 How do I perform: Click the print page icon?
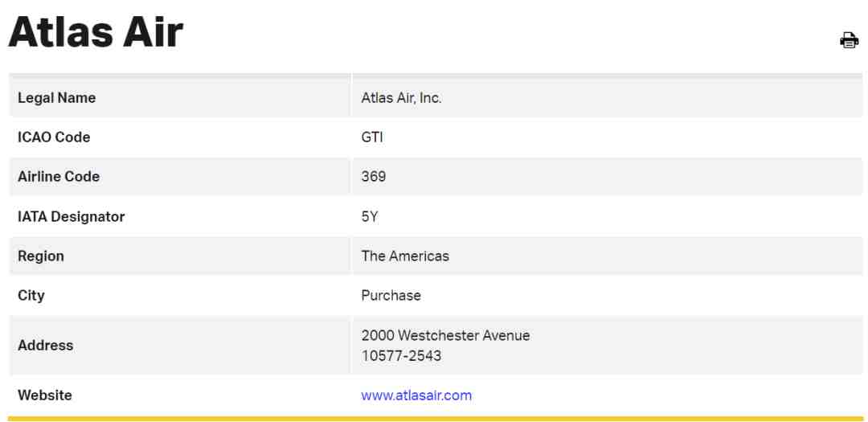850,40
